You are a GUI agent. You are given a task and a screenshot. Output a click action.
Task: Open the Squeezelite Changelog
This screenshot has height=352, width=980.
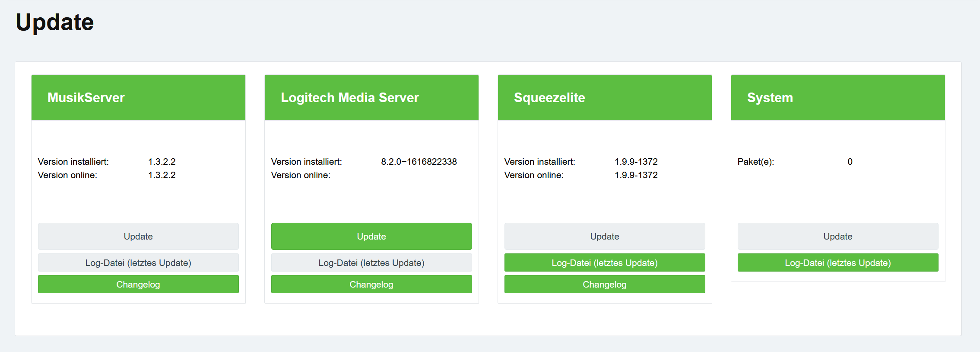click(x=605, y=285)
